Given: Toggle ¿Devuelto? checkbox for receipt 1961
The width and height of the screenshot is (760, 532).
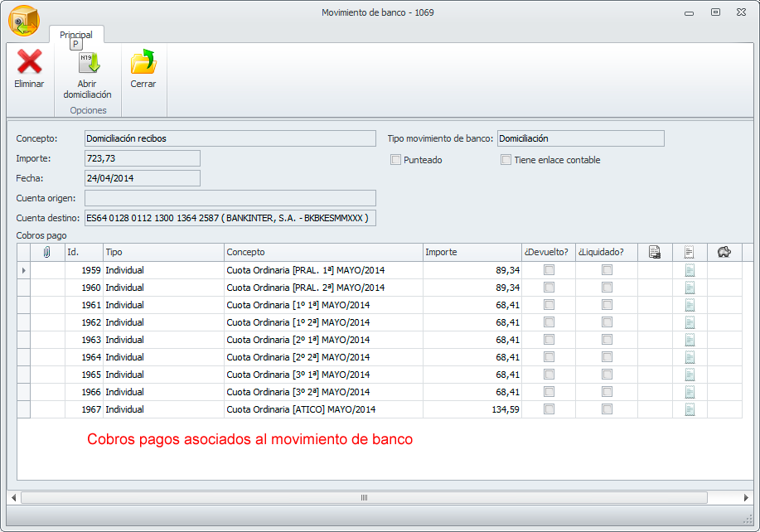Looking at the screenshot, I should tap(549, 305).
